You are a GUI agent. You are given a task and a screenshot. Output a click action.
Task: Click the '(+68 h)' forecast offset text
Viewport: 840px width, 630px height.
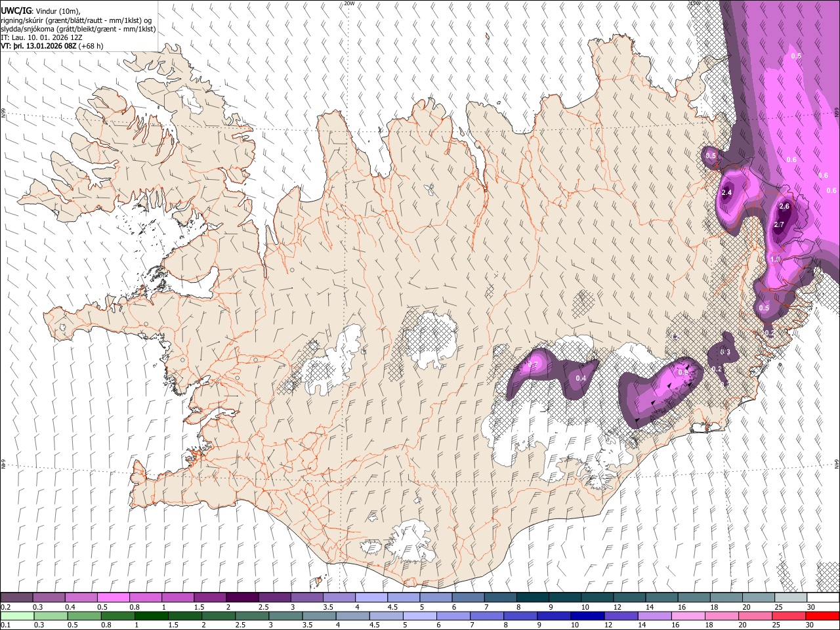[91, 46]
